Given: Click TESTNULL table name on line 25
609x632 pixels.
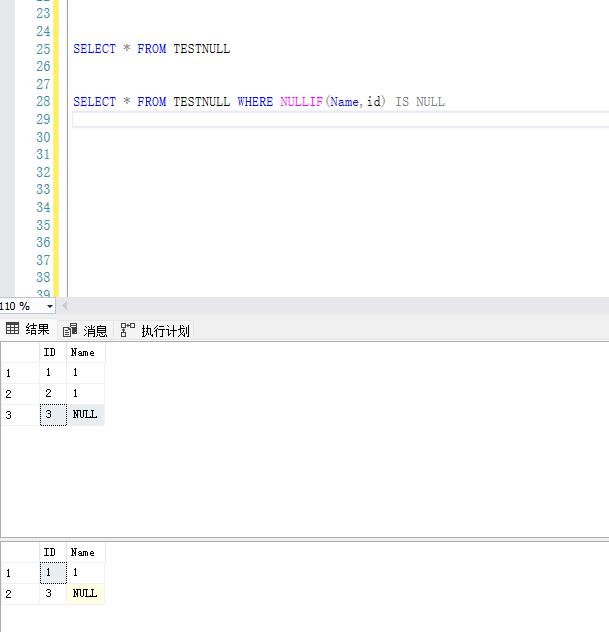Looking at the screenshot, I should pyautogui.click(x=201, y=49).
